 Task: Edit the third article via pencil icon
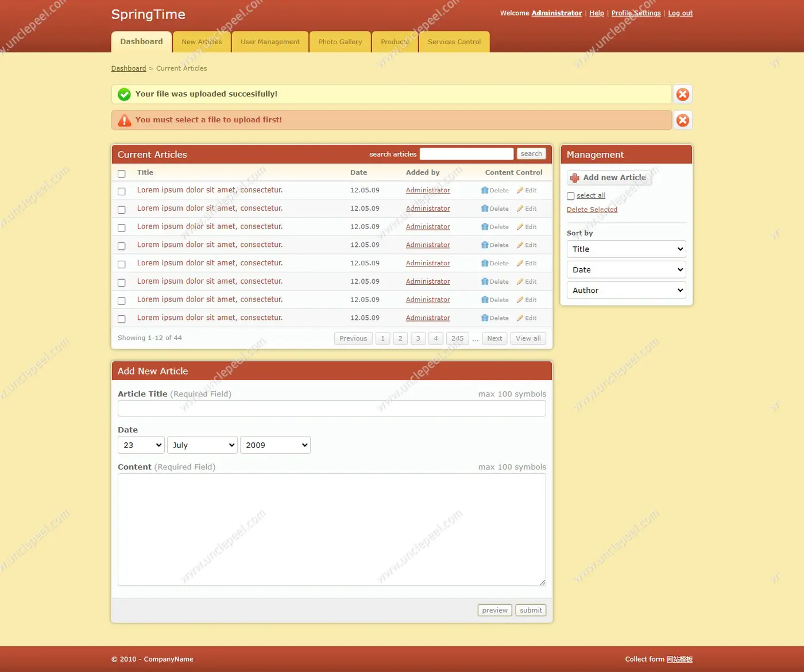[527, 227]
